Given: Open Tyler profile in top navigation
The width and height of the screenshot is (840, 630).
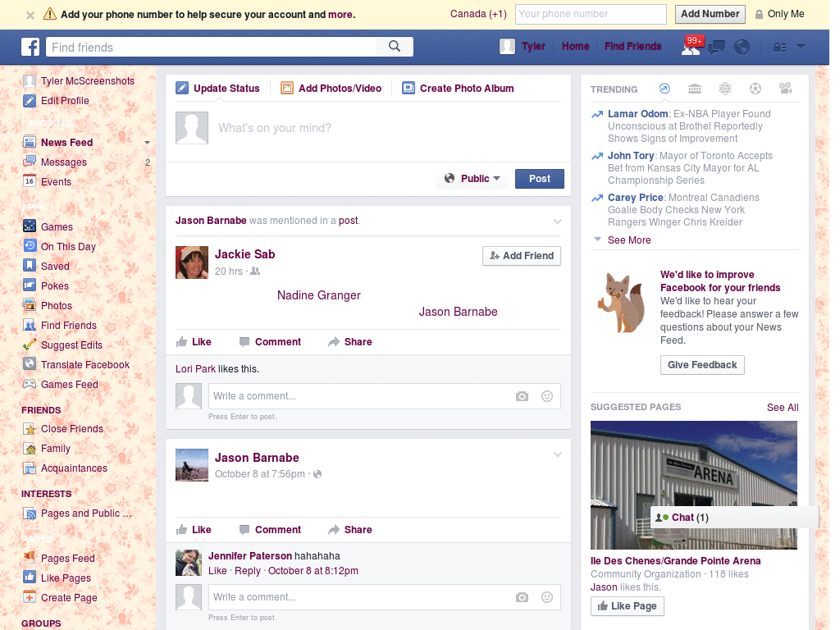Looking at the screenshot, I should click(523, 47).
